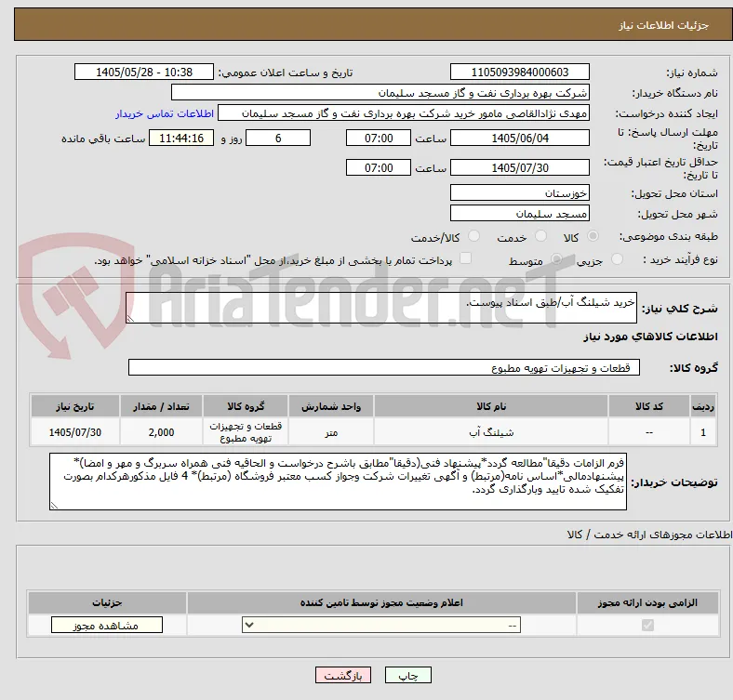733x700 pixels.
Task: Select the متوسط purchase type radio
Action: coord(556,259)
